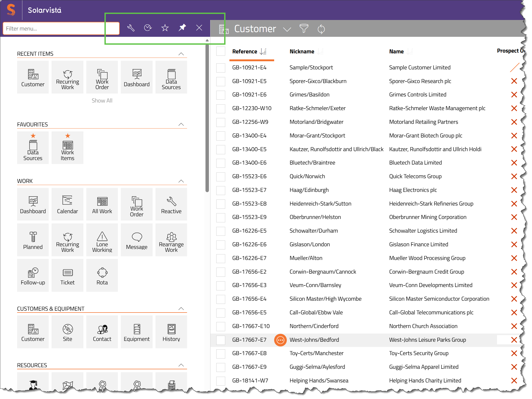Click the scroll-up arrow of the menu panel
The image size is (532, 399).
207,40
